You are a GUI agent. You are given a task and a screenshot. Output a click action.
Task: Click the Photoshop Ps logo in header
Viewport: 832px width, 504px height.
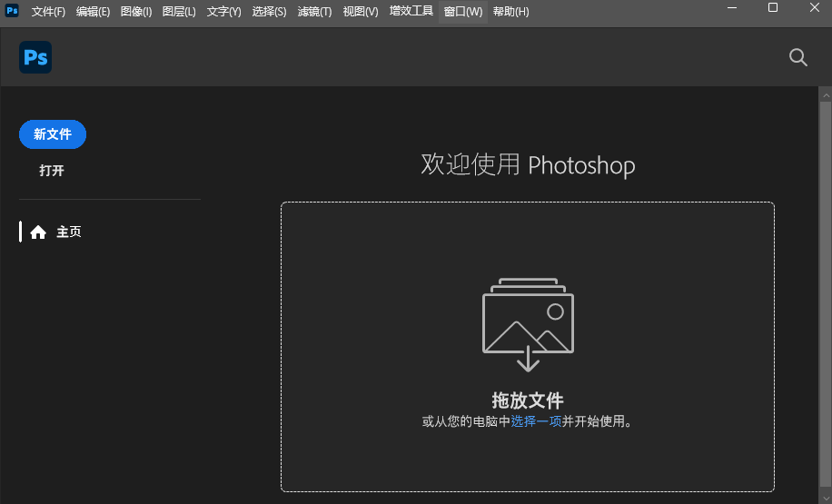pos(35,57)
